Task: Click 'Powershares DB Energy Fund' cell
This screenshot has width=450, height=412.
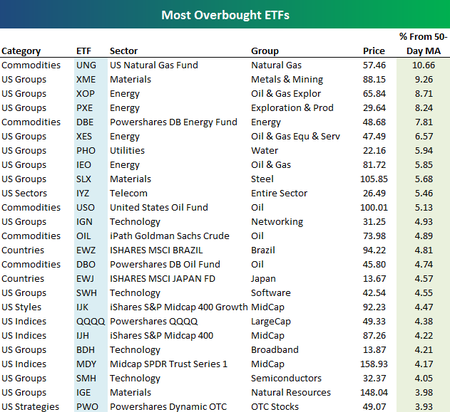Action: point(173,122)
